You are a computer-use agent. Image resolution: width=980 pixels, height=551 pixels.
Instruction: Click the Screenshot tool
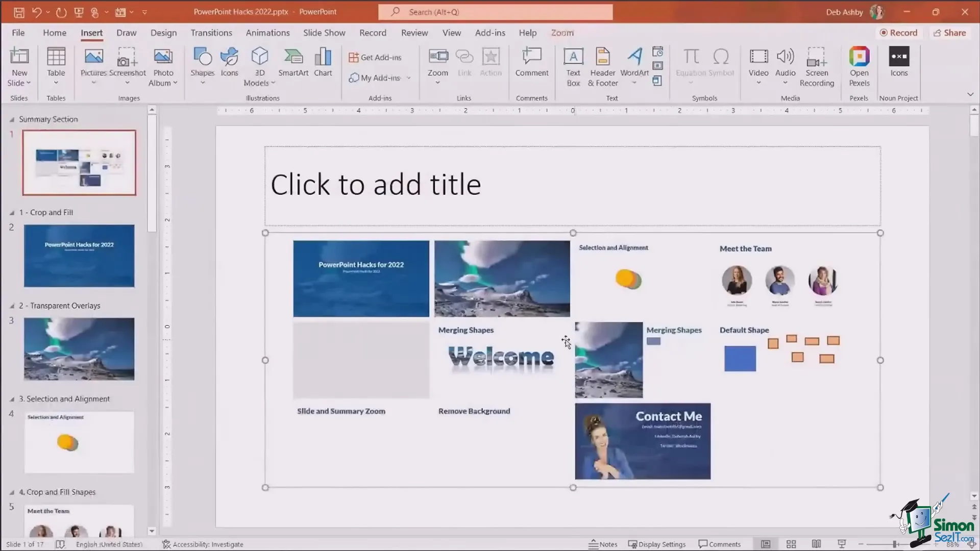tap(127, 66)
